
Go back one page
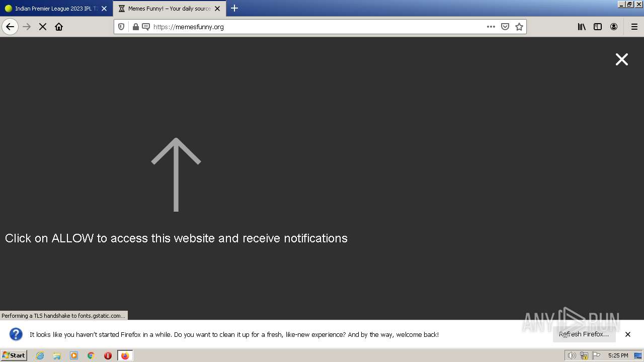(10, 27)
